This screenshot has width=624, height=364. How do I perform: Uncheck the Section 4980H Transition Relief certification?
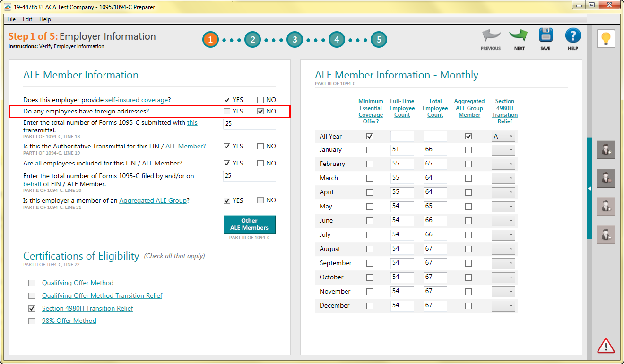click(32, 308)
